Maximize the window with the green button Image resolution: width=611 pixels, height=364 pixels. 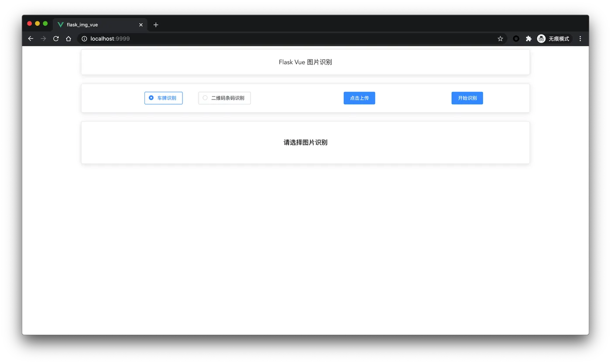pos(45,24)
